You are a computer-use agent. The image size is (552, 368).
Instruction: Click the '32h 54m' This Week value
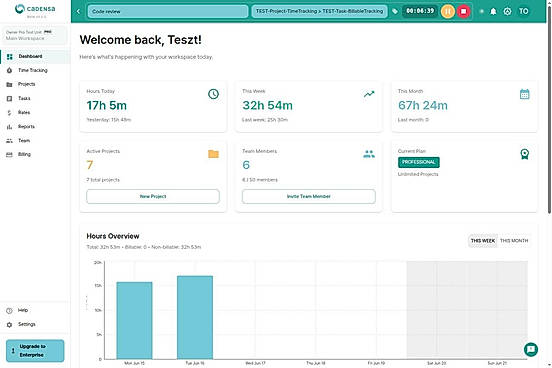(268, 105)
